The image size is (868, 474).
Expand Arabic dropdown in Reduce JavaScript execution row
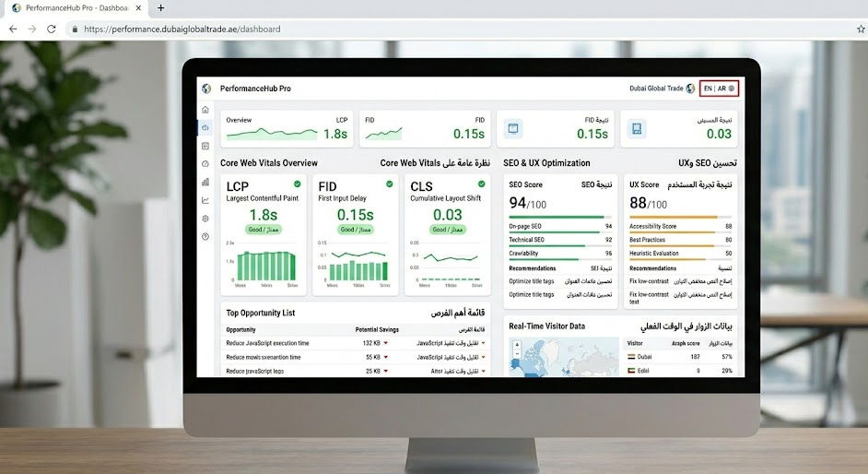[483, 343]
